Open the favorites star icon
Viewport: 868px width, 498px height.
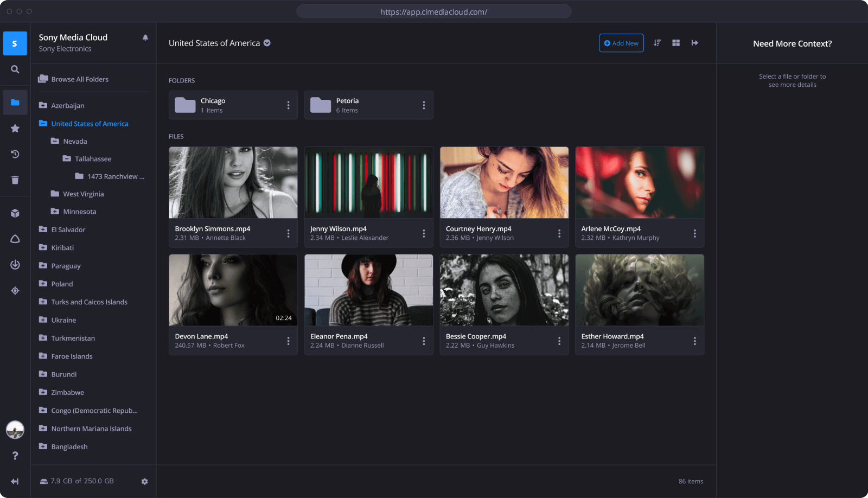(15, 129)
